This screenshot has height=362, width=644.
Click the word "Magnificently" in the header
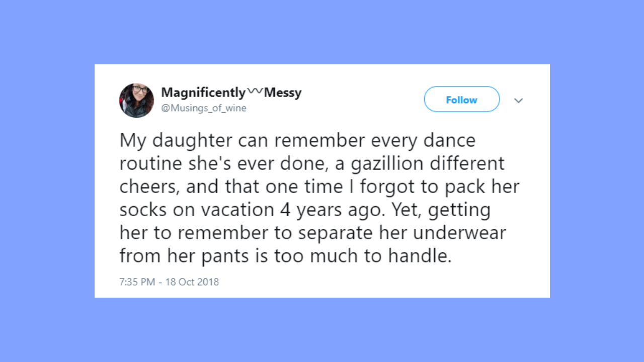[203, 93]
